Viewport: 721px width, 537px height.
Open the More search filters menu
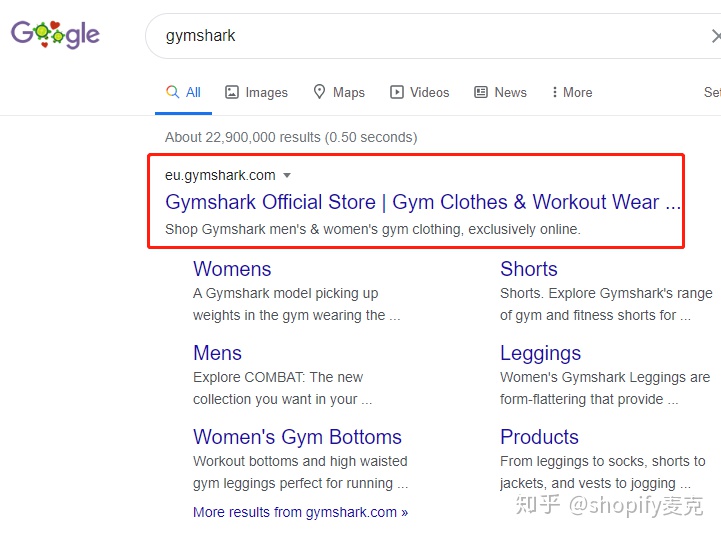572,92
